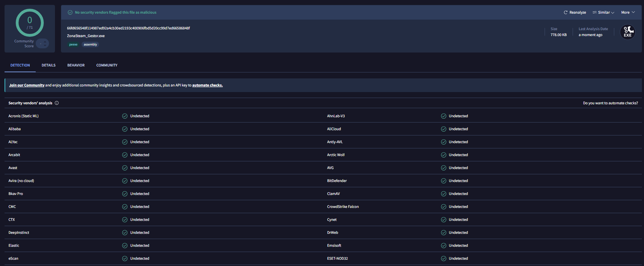This screenshot has width=644, height=266.
Task: Switch to the DETECTION tab
Action: (20, 65)
